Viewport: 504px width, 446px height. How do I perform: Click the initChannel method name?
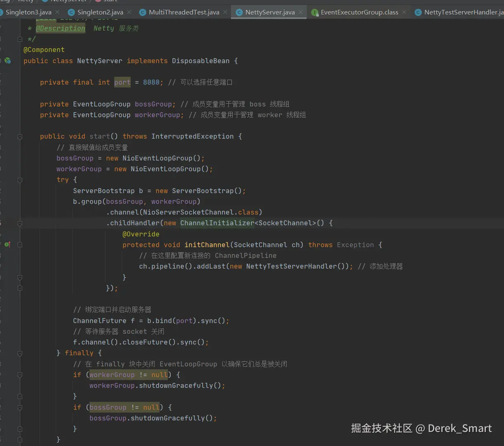(x=207, y=245)
